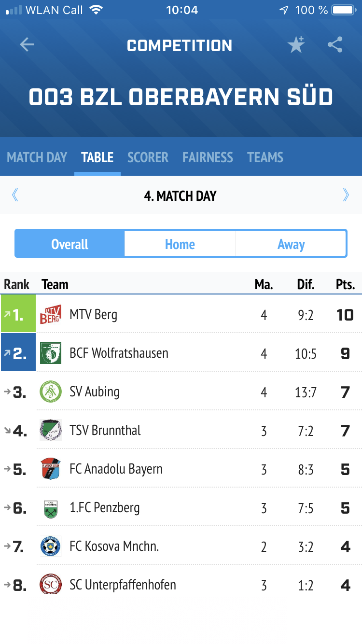
Task: Tap the FC Anadolu Bayern crest
Action: point(51,469)
